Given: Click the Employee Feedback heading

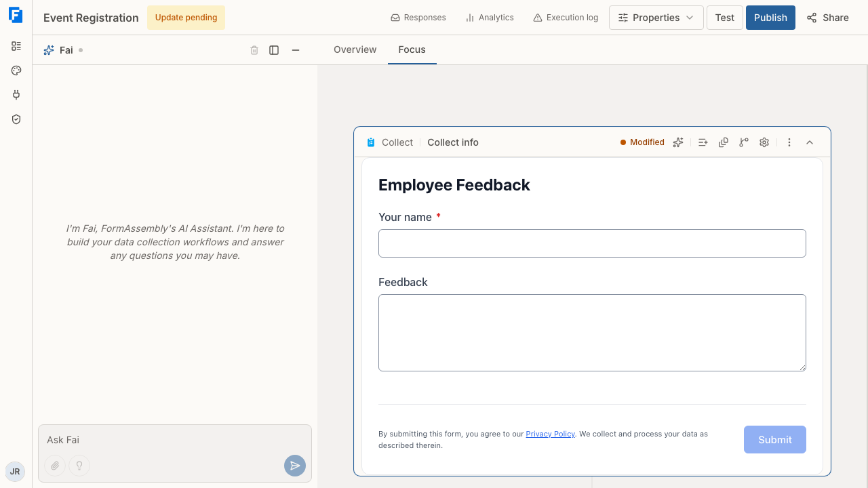Looking at the screenshot, I should pos(454,185).
